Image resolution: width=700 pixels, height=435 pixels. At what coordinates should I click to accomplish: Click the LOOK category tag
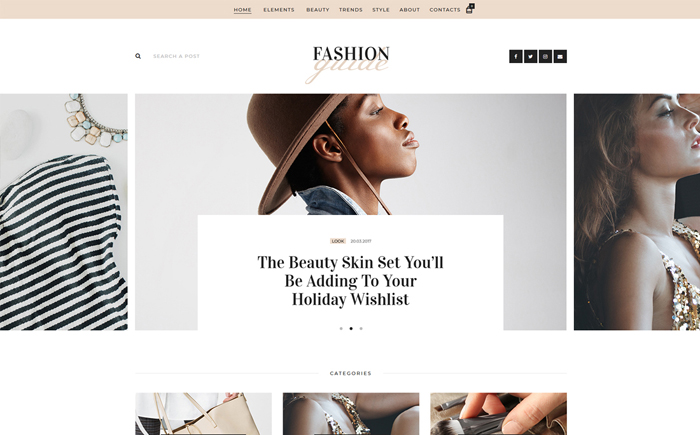click(338, 241)
